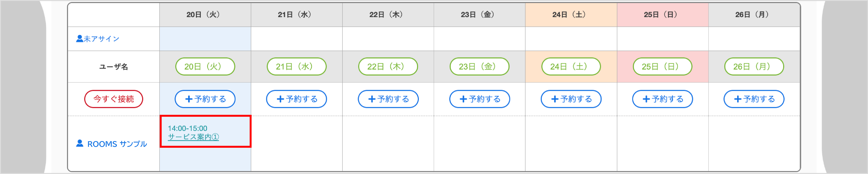Click the user icon next to ROOMS サンプル
Viewport: 868px width, 174px height.
(x=80, y=144)
